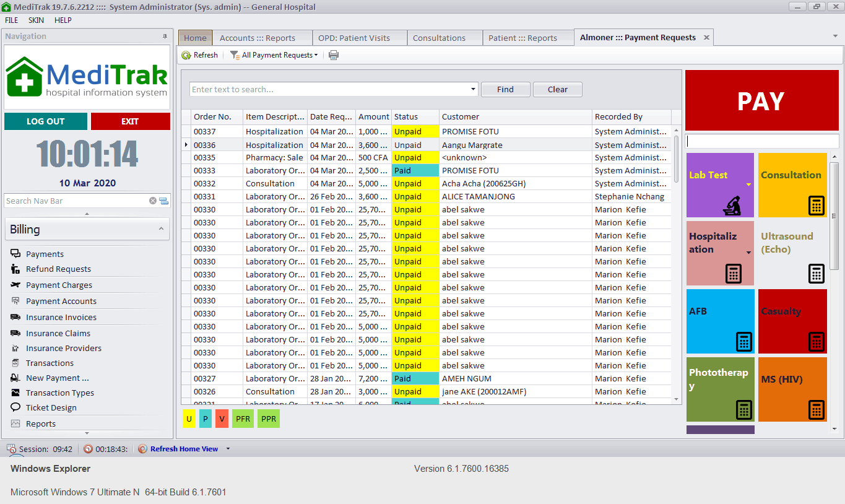
Task: Open the Hospitalization tile dropdown arrow
Action: 748,253
